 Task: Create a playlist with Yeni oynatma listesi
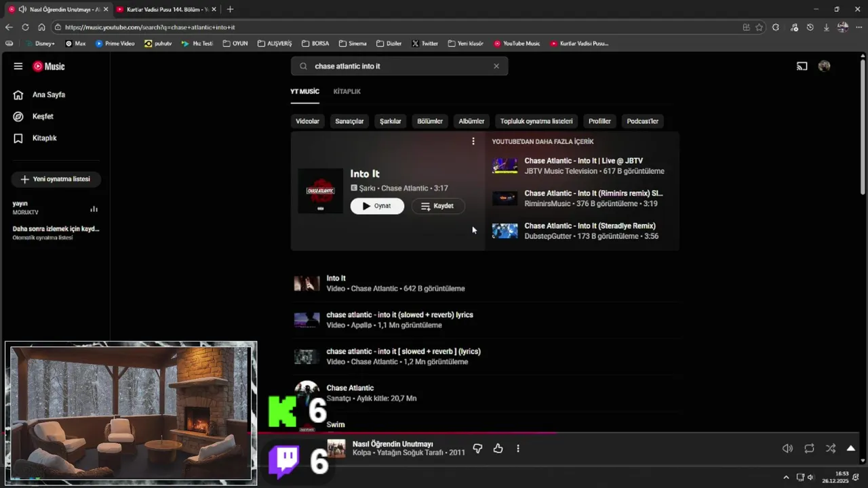click(56, 179)
